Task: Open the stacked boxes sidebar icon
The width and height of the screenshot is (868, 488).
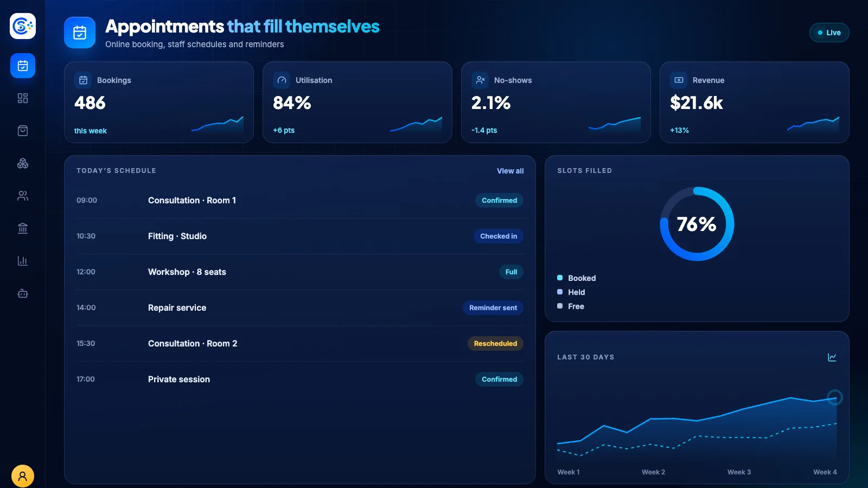Action: (23, 163)
